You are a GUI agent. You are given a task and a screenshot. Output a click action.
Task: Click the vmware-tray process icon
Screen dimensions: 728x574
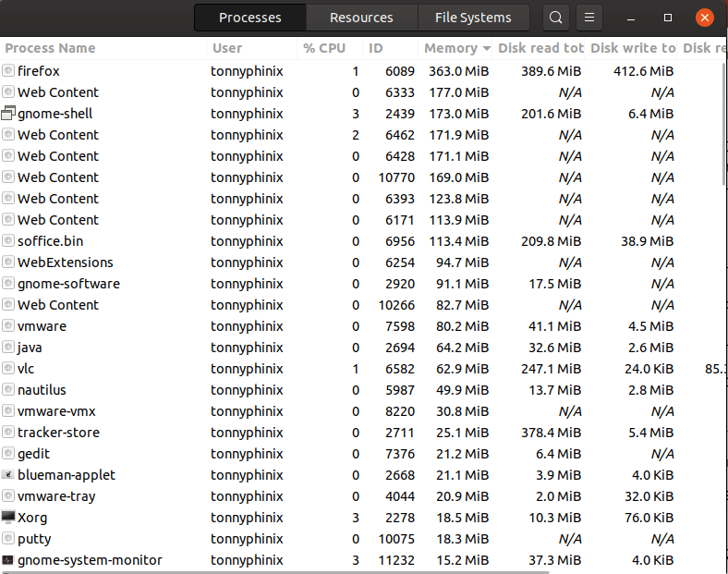click(8, 495)
